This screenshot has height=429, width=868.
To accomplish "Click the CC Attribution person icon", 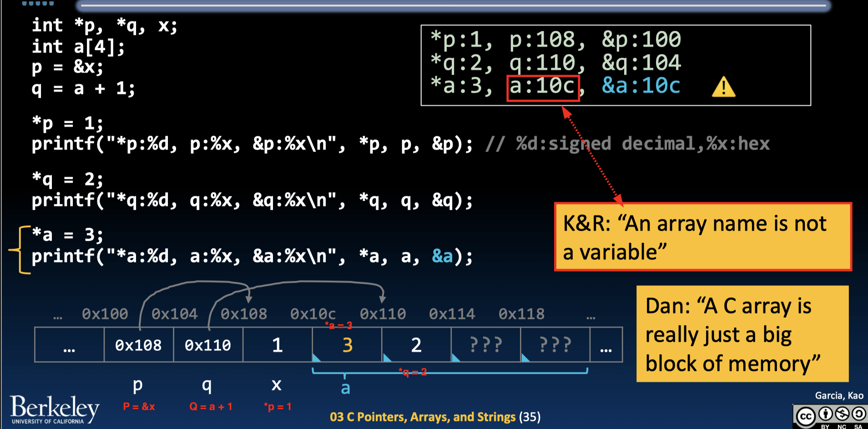I will point(825,414).
